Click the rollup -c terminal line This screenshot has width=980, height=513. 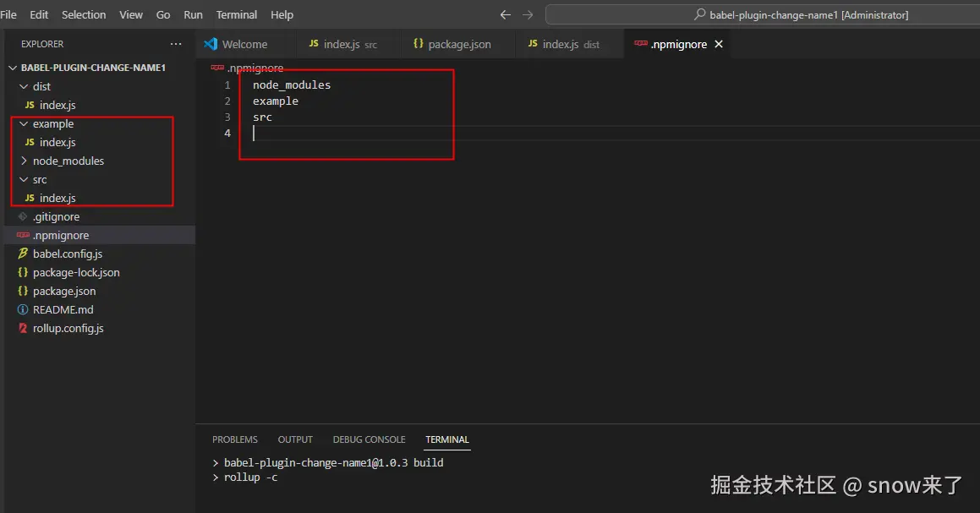(250, 477)
